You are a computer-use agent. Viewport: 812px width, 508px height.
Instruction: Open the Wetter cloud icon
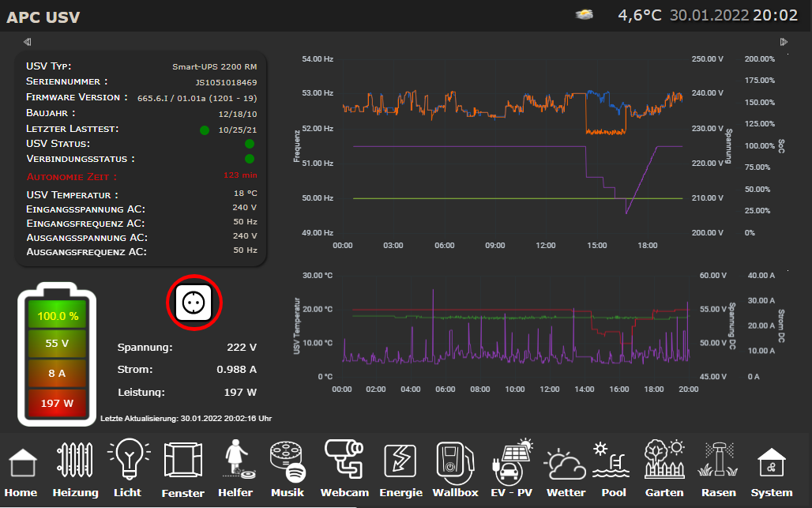click(565, 464)
